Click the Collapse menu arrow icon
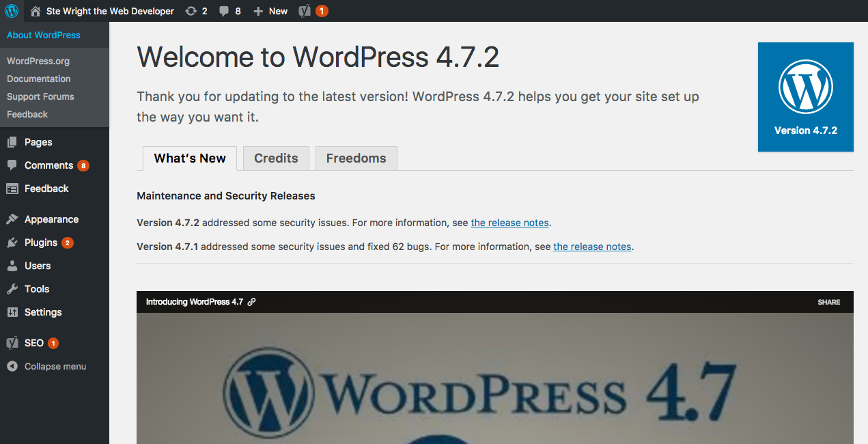The width and height of the screenshot is (868, 444). click(x=12, y=366)
